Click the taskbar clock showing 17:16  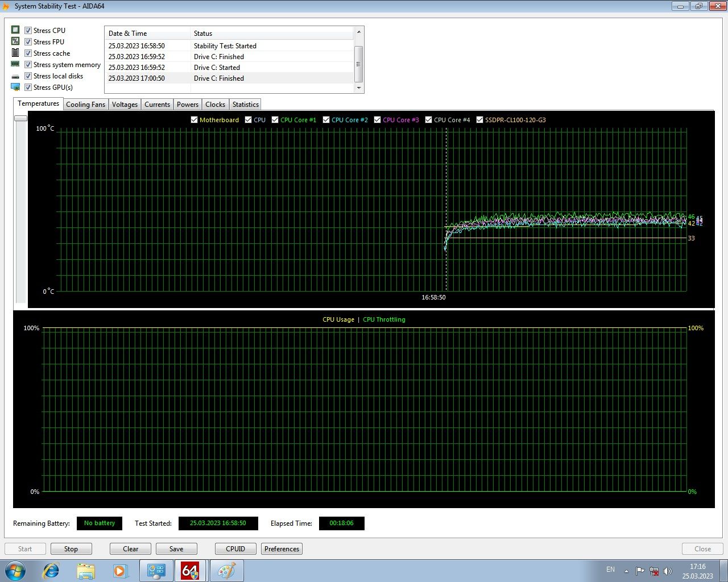pyautogui.click(x=698, y=571)
